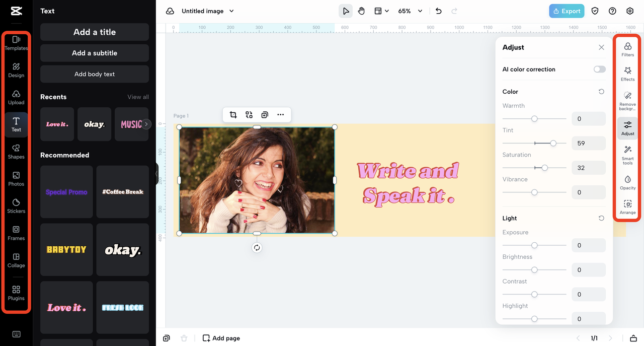644x346 pixels.
Task: Reset the Color section adjustments
Action: point(601,92)
